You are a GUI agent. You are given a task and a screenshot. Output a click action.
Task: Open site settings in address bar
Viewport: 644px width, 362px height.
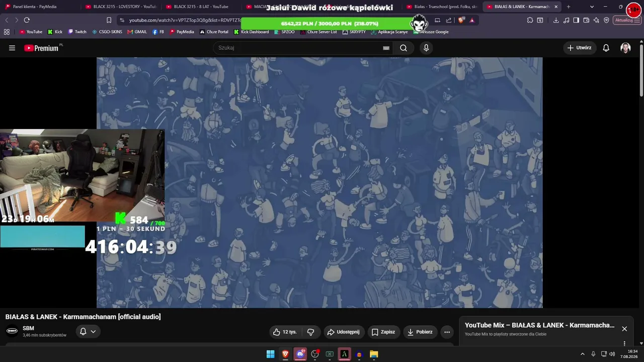(x=121, y=20)
